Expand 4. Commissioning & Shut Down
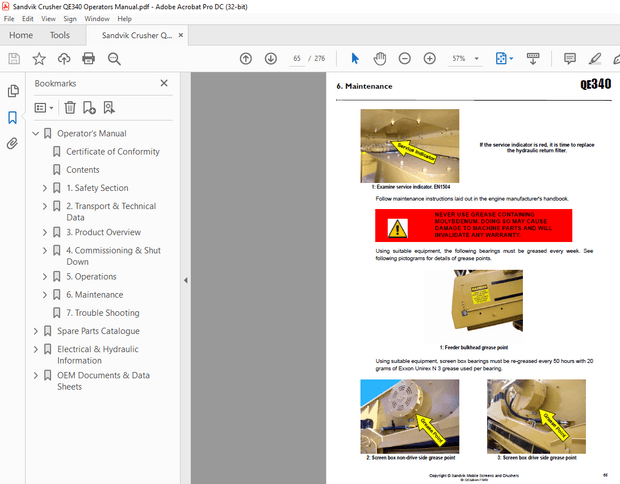Viewport: 620px width, 484px height. click(45, 251)
